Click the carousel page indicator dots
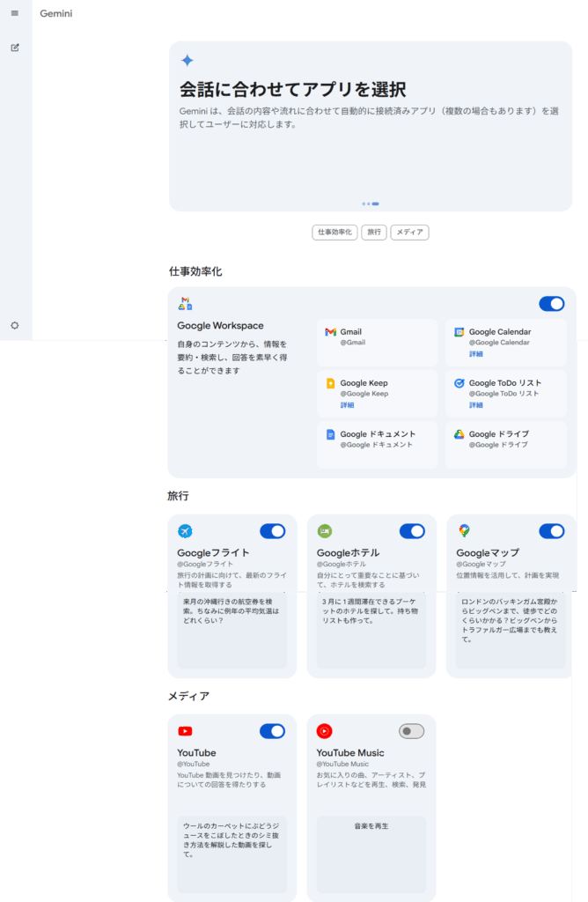This screenshot has height=902, width=588. tap(371, 203)
